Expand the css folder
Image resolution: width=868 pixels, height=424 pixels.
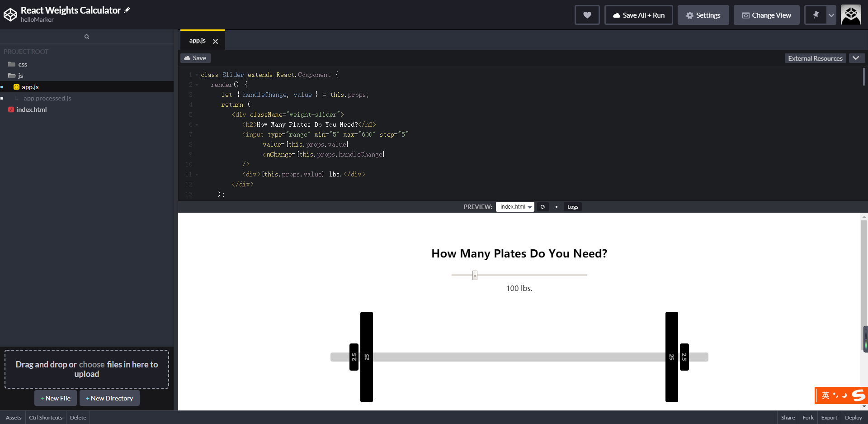[23, 64]
